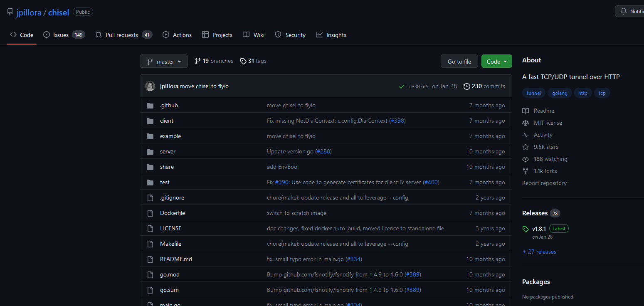Jump to the Readme section
Viewport: 644px width, 306px height.
pyautogui.click(x=538, y=111)
